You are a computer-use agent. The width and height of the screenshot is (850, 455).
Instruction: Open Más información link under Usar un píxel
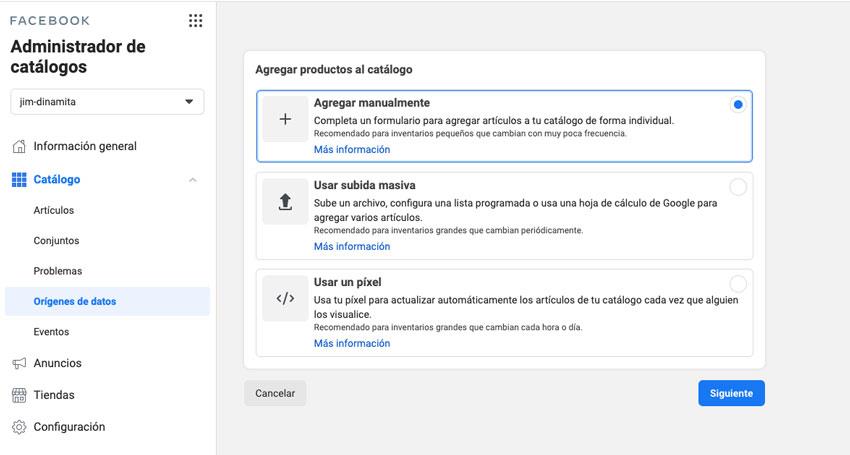(352, 343)
